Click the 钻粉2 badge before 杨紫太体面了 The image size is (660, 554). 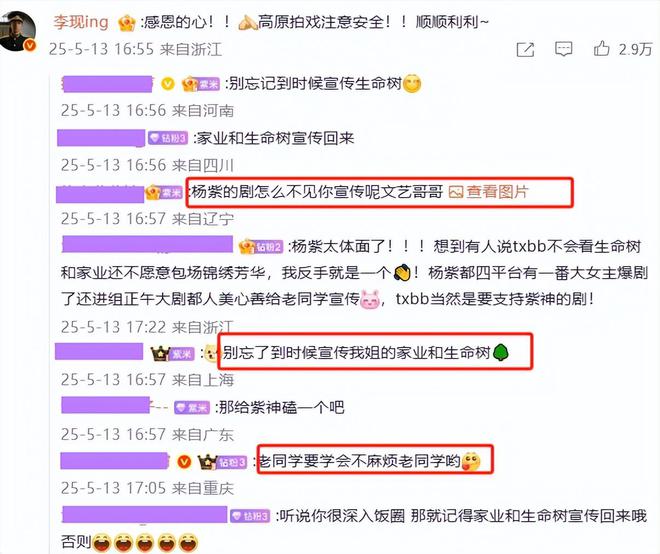tap(261, 247)
